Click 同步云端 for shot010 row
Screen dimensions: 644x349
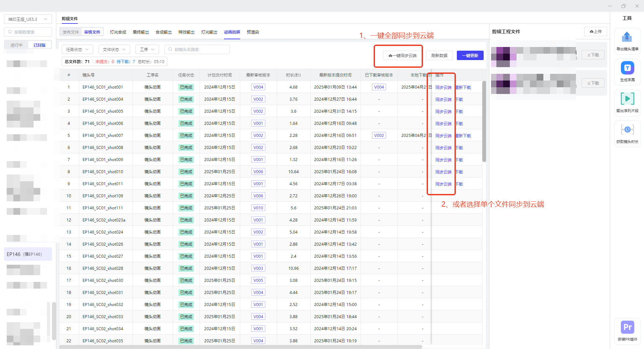click(x=443, y=172)
